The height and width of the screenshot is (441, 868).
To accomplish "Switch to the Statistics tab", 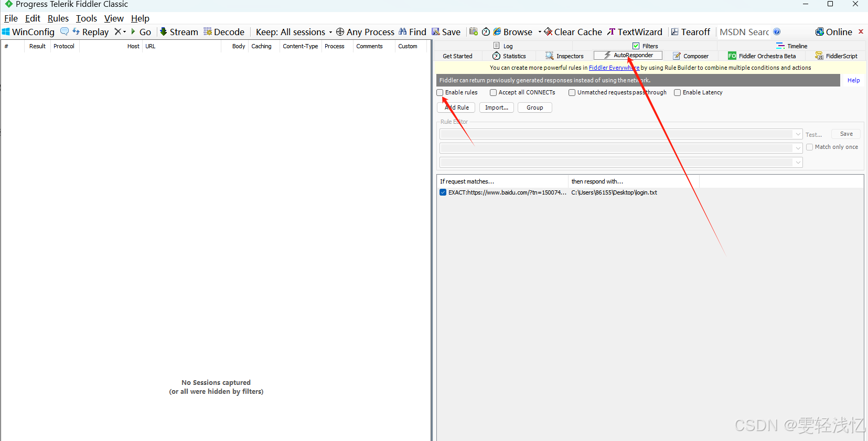I will pyautogui.click(x=509, y=56).
